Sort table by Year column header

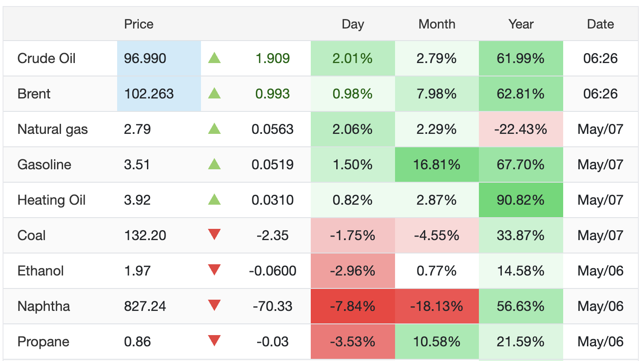click(521, 24)
